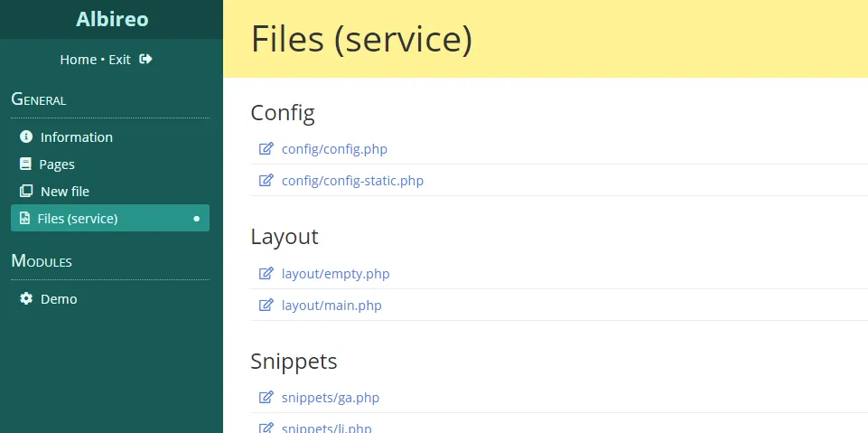Screen dimensions: 868x433
Task: Click the Demo gear icon
Action: (x=26, y=299)
